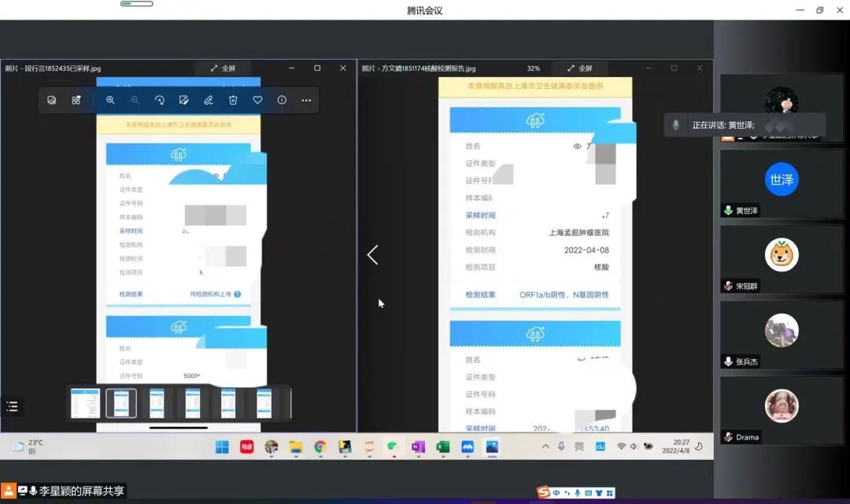Delete the photo with trash icon

(x=233, y=101)
